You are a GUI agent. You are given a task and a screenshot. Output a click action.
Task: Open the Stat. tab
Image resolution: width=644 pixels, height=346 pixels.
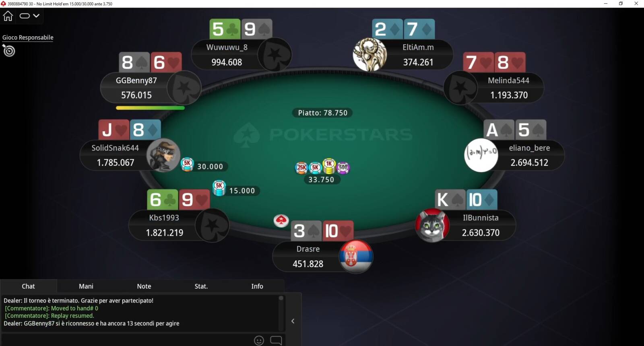click(x=201, y=286)
